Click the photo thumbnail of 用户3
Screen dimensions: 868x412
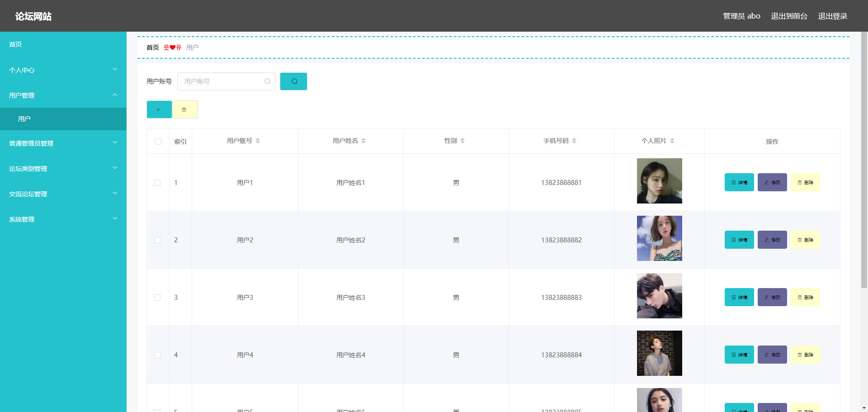click(x=659, y=296)
